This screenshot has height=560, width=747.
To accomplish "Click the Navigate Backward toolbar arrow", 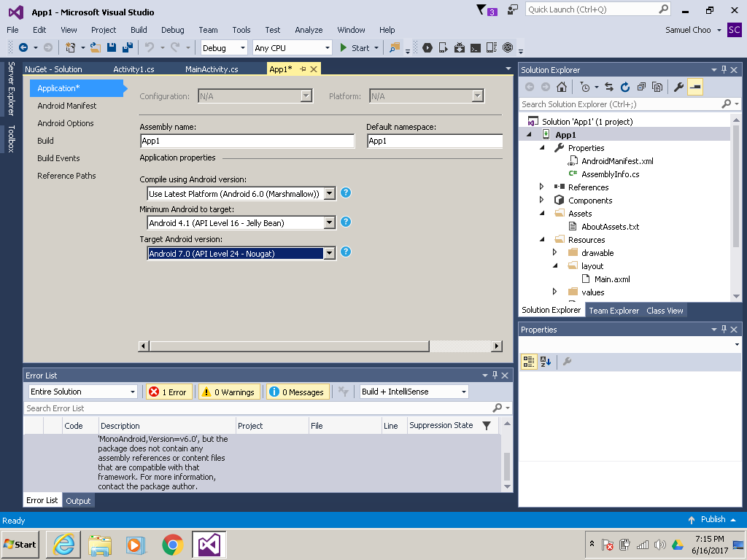I will 23,47.
